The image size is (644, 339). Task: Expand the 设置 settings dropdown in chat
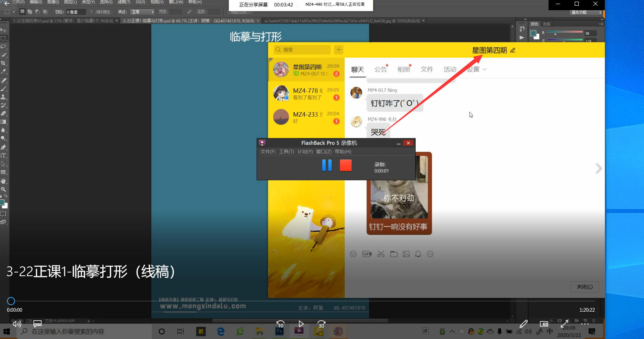click(x=476, y=69)
